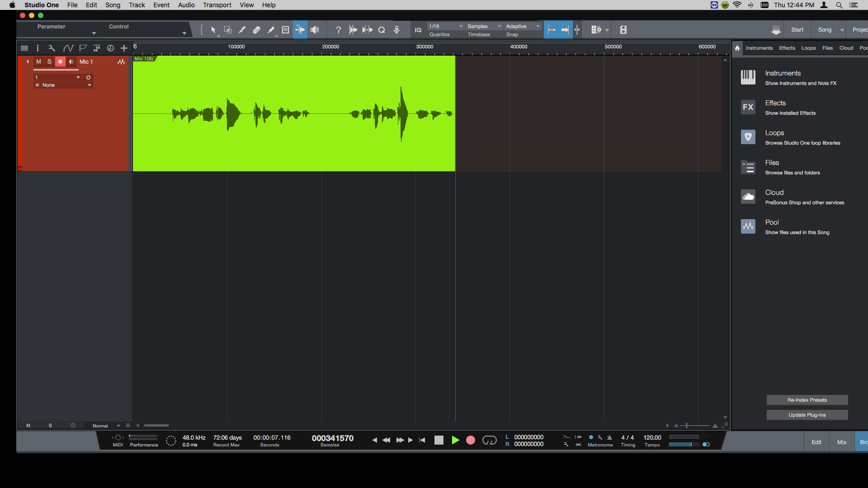Open the Quantize 1/16 dropdown

445,26
